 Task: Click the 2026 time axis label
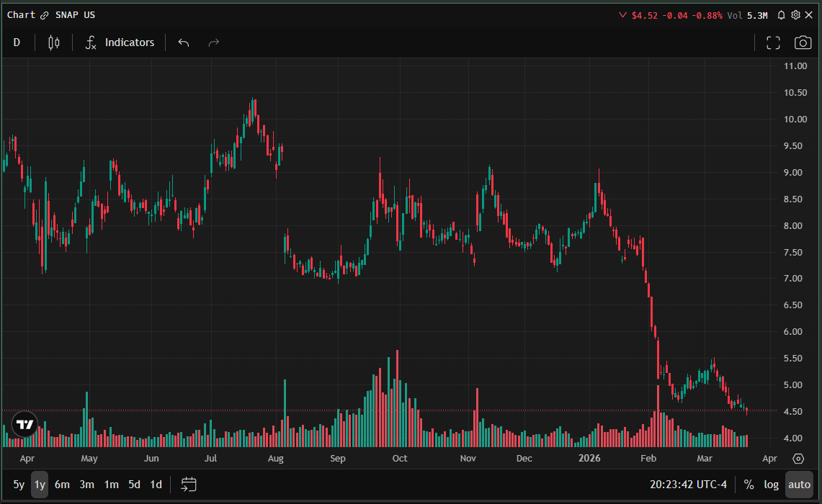pyautogui.click(x=589, y=459)
